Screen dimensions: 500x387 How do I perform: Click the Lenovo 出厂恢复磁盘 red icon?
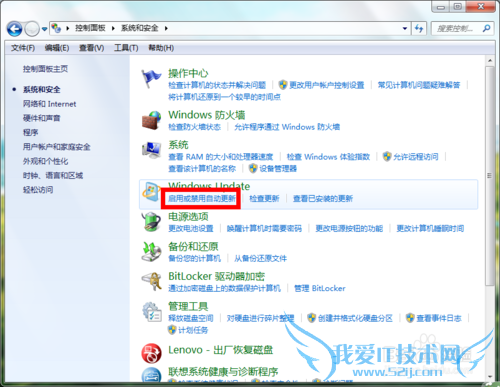(x=151, y=353)
